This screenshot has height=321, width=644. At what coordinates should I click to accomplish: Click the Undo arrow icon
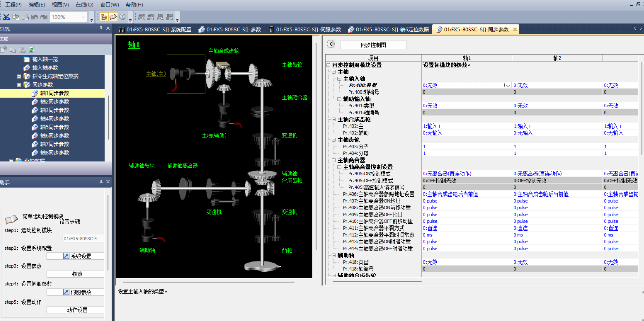[x=34, y=17]
